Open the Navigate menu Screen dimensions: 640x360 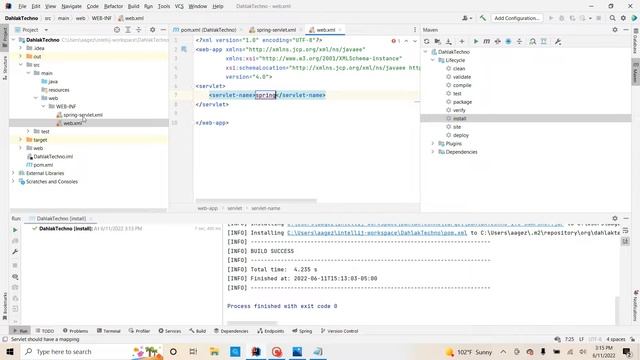coord(71,6)
